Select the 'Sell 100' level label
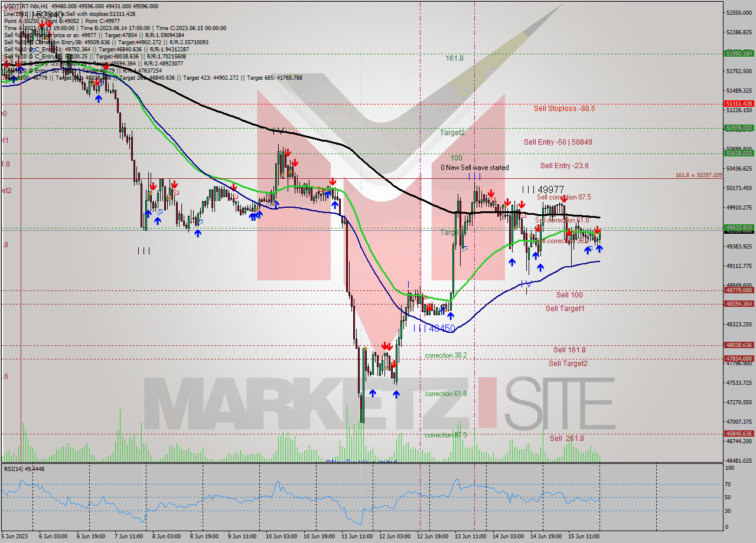This screenshot has height=543, width=756. 569,295
